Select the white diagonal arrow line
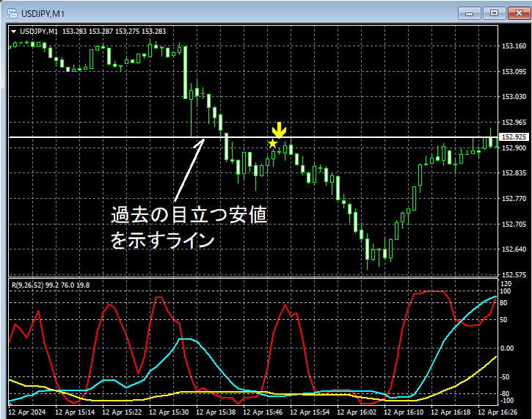 pos(189,170)
